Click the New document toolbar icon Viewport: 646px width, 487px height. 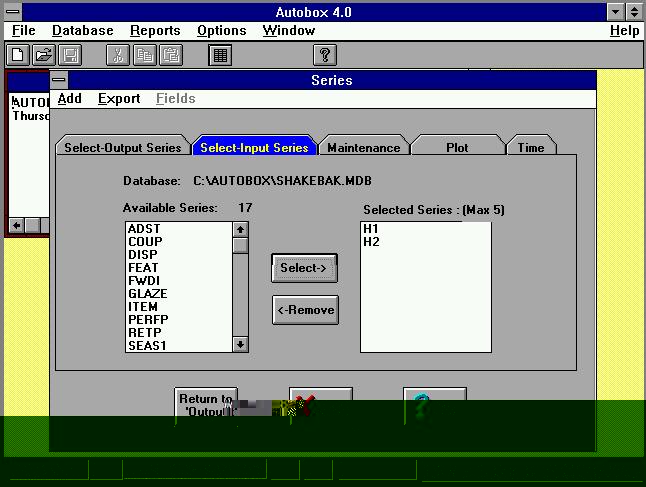(x=18, y=55)
